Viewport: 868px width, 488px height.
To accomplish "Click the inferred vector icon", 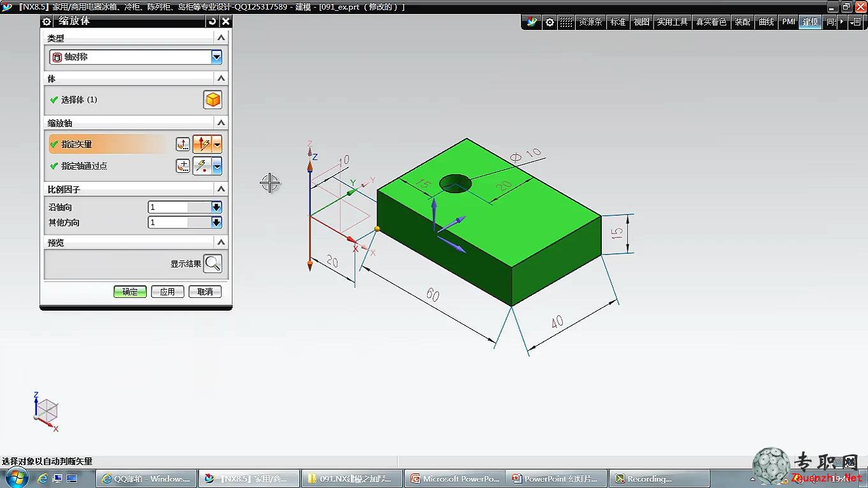I will (x=202, y=144).
